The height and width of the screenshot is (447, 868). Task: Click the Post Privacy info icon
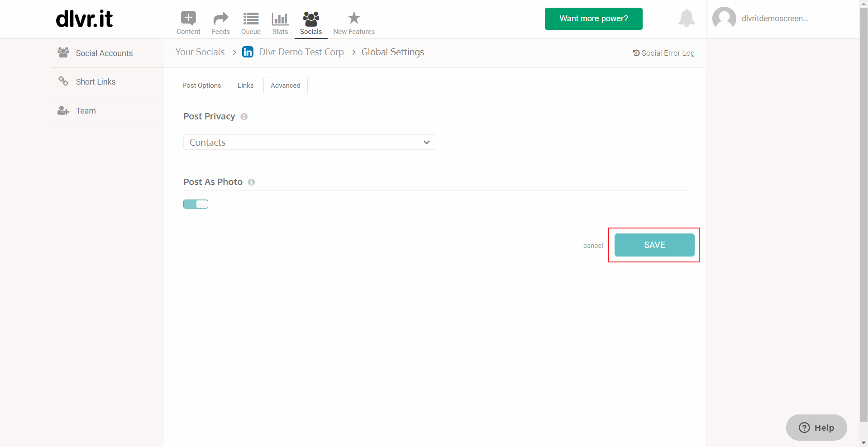(244, 117)
